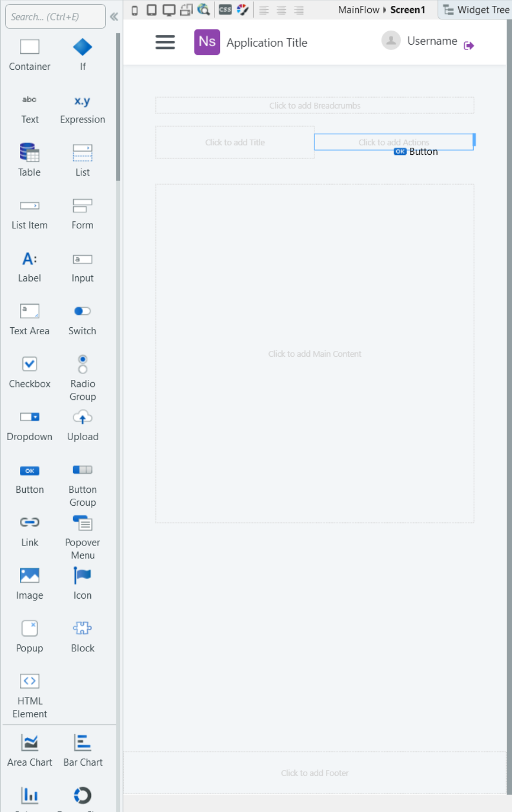This screenshot has width=512, height=812.
Task: Select the Popover Menu widget
Action: pos(82,537)
